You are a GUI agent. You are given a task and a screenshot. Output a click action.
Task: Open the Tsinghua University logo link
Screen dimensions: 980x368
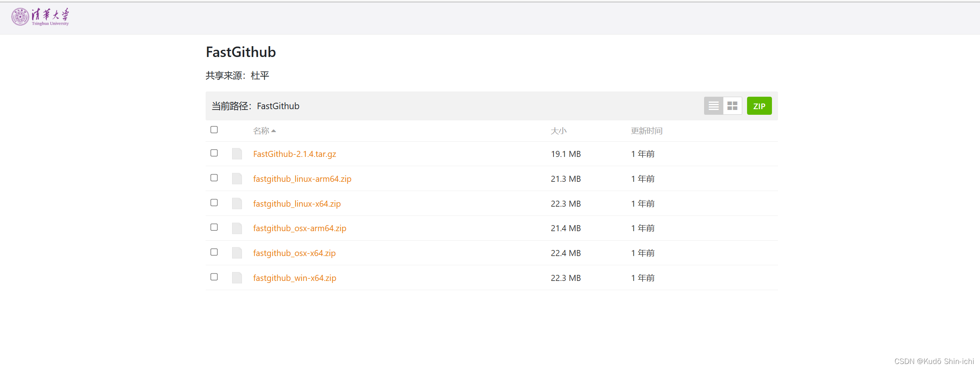pos(40,17)
